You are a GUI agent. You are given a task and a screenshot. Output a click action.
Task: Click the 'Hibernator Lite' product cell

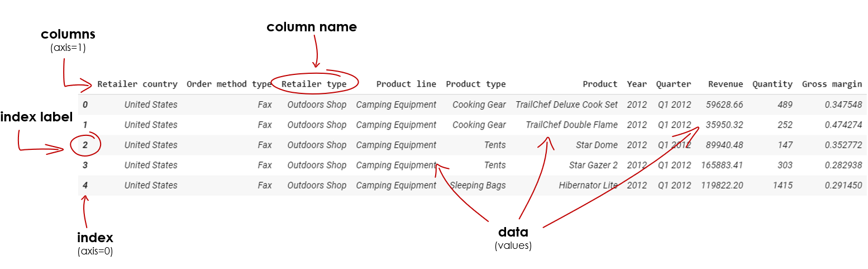pyautogui.click(x=588, y=186)
